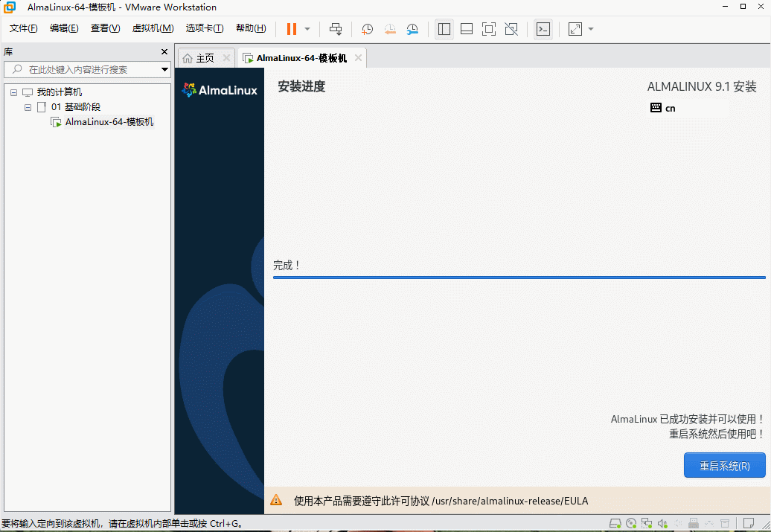Click the sound device icon in status bar

663,523
